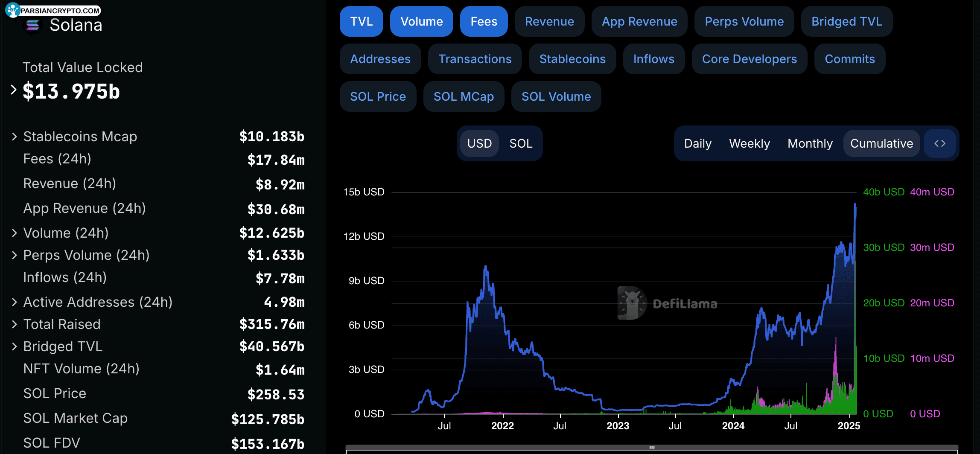Viewport: 980px width, 454px height.
Task: Switch chart denomination to USD
Action: click(479, 143)
